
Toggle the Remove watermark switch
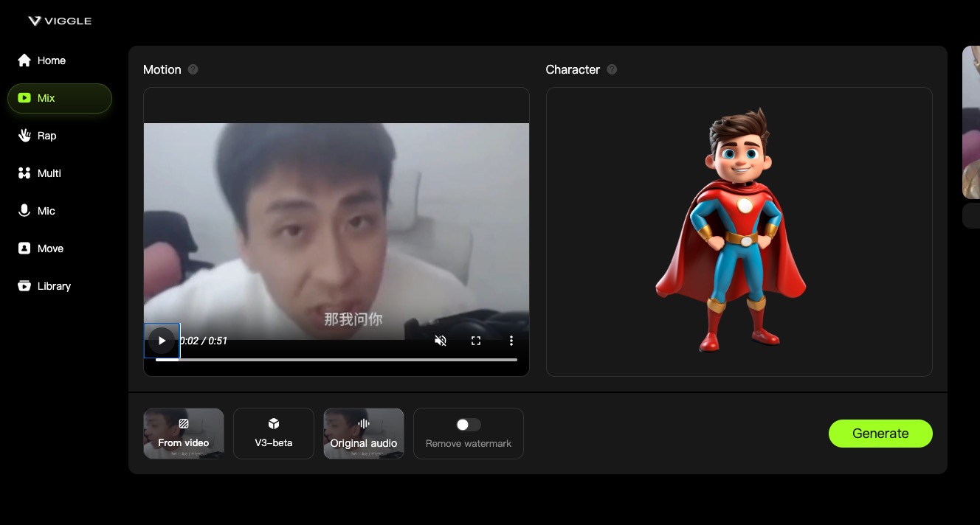pos(469,425)
